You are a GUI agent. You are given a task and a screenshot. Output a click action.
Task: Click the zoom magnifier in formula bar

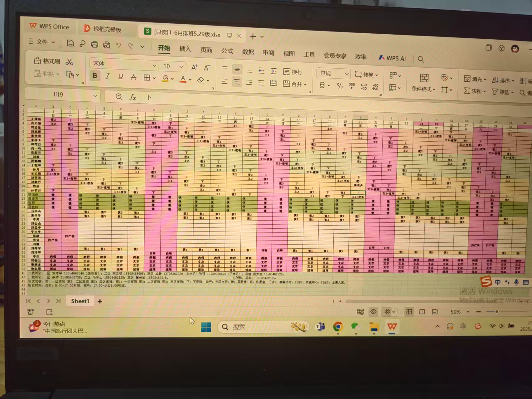tap(119, 97)
